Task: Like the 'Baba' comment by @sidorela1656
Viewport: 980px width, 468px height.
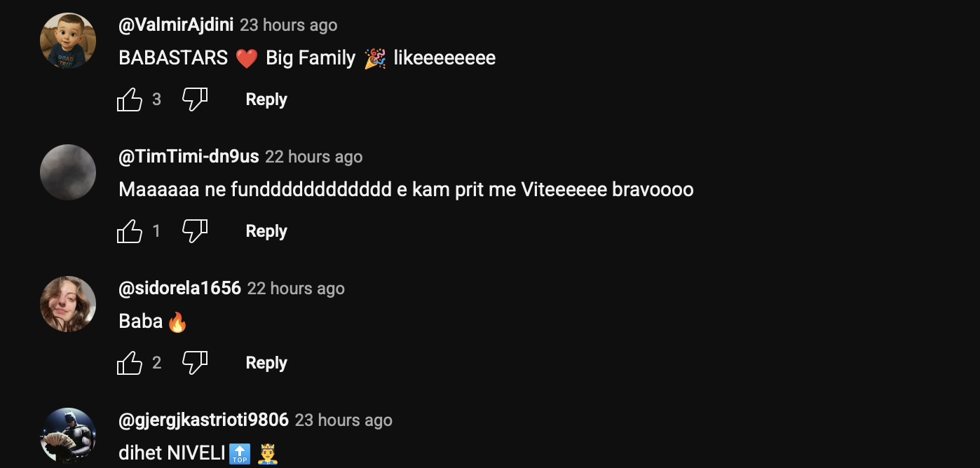Action: pyautogui.click(x=130, y=363)
